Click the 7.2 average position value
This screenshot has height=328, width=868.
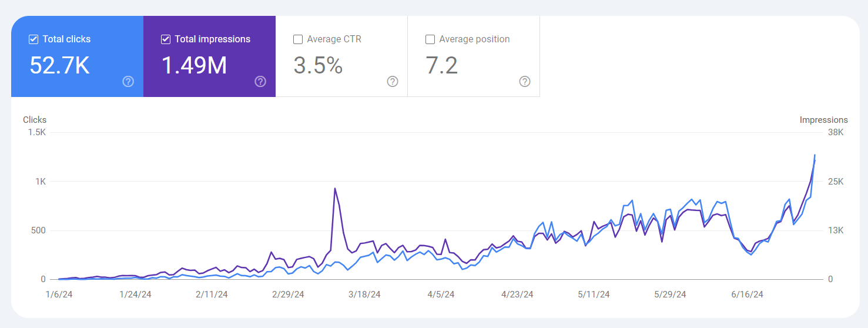[x=441, y=65]
